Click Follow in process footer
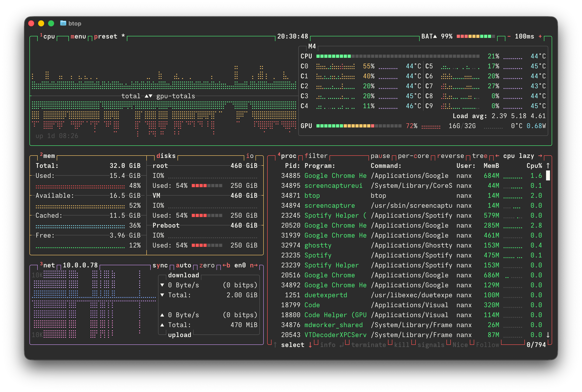Screen dimensions: 582x392 487,345
